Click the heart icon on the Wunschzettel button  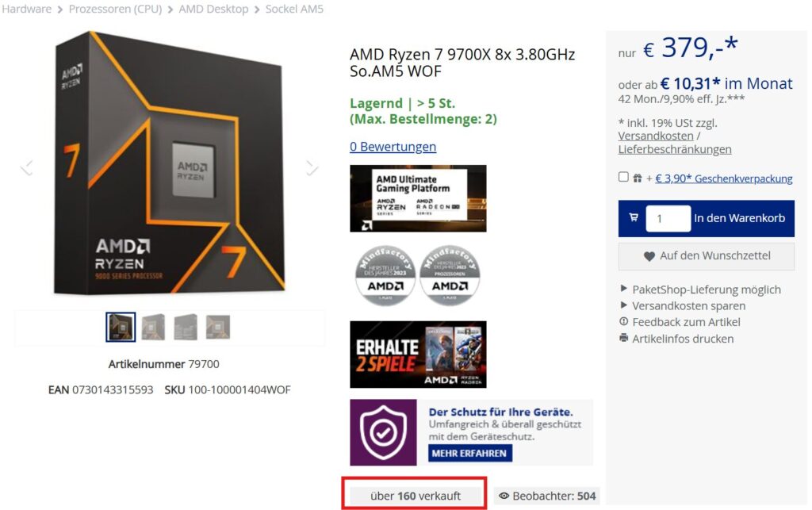click(x=649, y=255)
